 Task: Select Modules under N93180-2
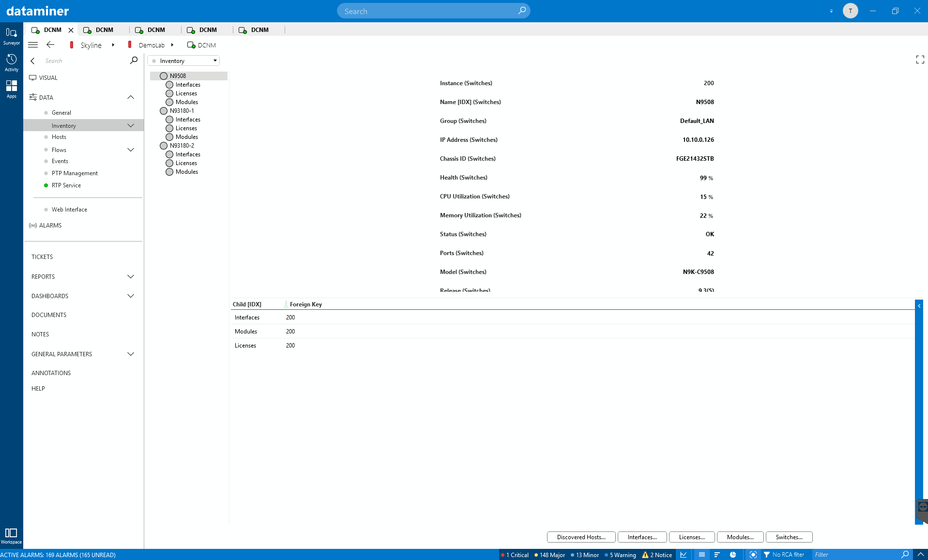(187, 172)
